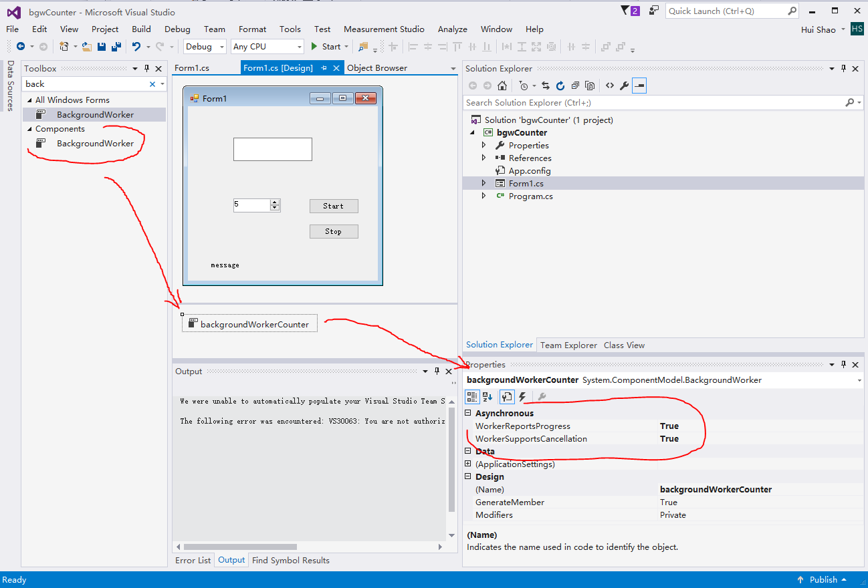Screen dimensions: 868x588
Task: Expand the References node in Solution Explorer
Action: [x=483, y=158]
